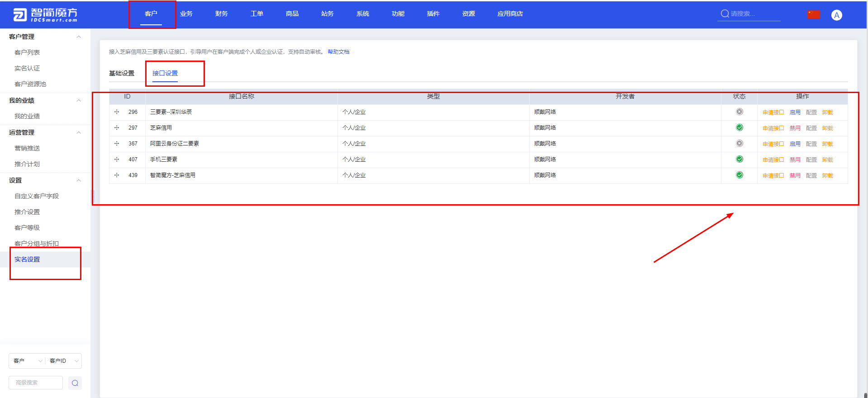The height and width of the screenshot is (398, 868).
Task: Open the 系统 top navigation menu
Action: [x=363, y=14]
